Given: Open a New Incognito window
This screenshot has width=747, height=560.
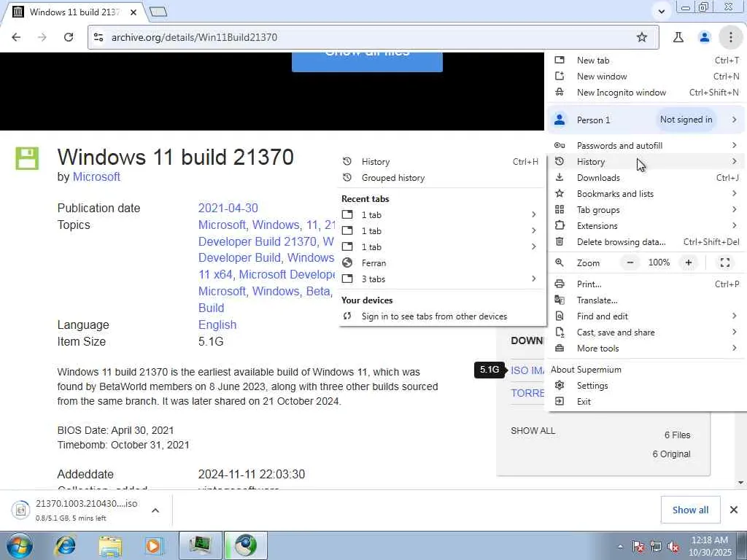Looking at the screenshot, I should [x=645, y=93].
